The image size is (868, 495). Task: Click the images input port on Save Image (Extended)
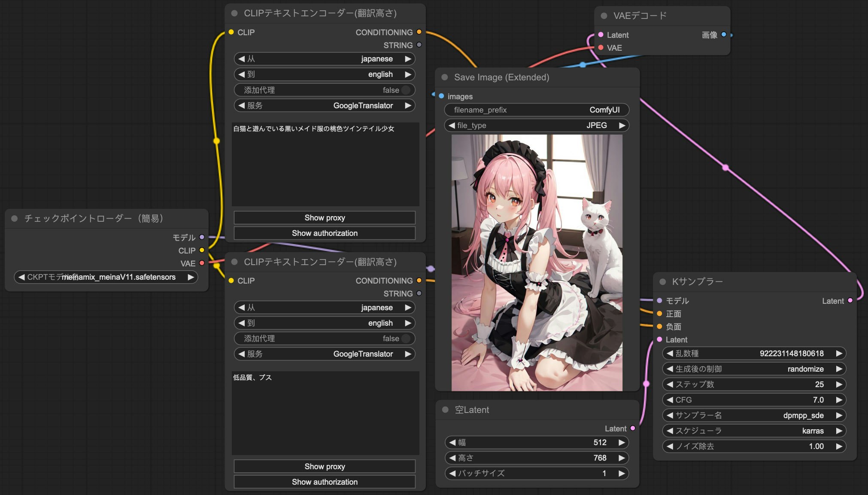[441, 96]
